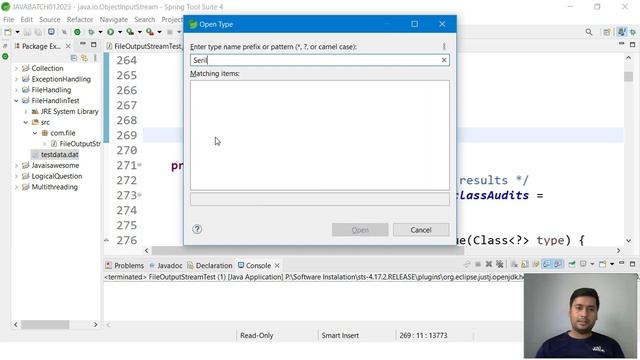Click the Package Explorer horizontal scrollbar
Viewport: 640px width, 360px height.
coord(45,324)
